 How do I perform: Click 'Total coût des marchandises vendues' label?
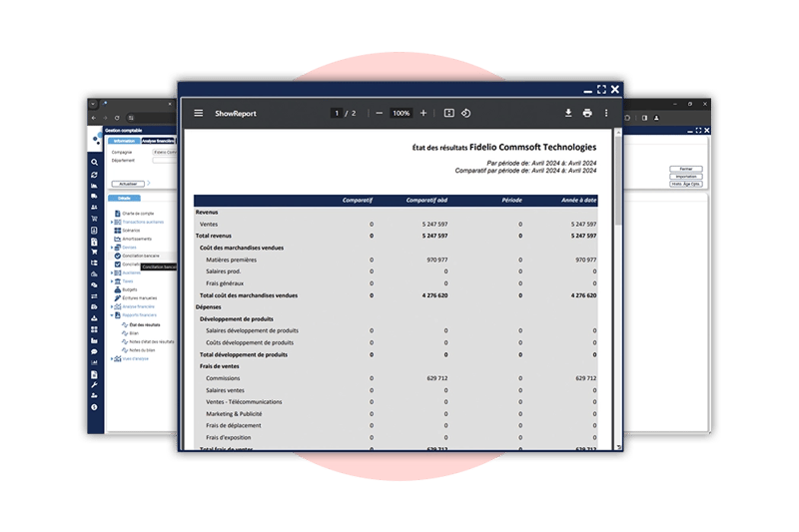click(x=249, y=295)
